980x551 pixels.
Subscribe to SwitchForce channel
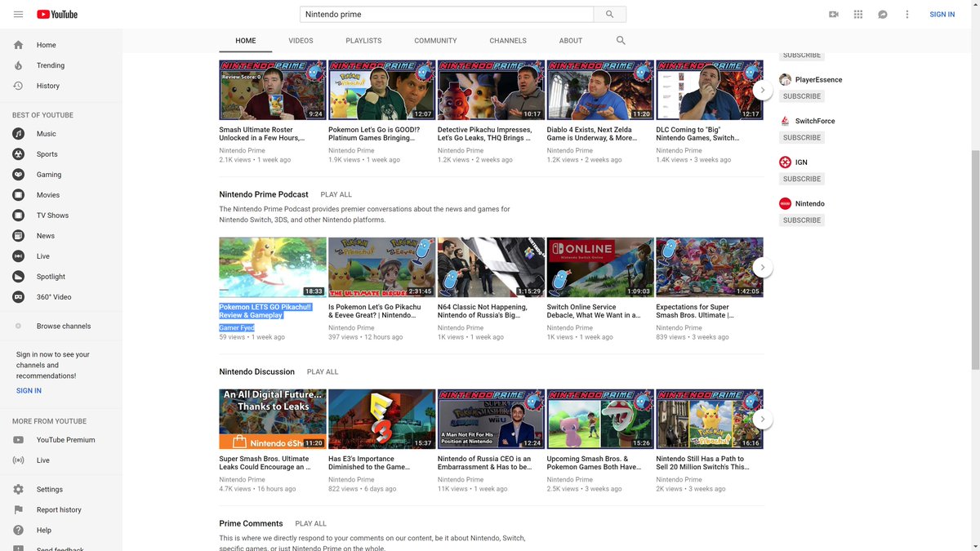(801, 138)
